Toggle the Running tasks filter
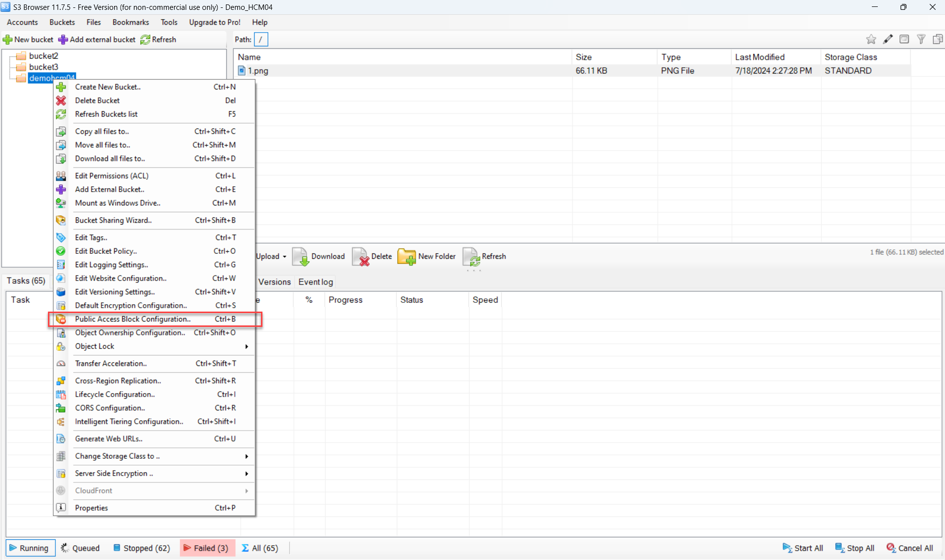Viewport: 945px width, 560px height. click(x=30, y=548)
